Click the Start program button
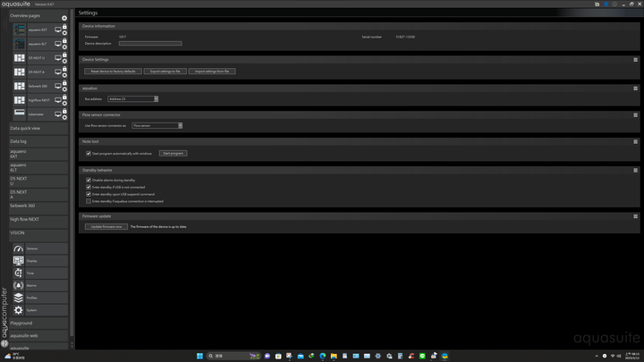The height and width of the screenshot is (362, 644). click(x=173, y=154)
